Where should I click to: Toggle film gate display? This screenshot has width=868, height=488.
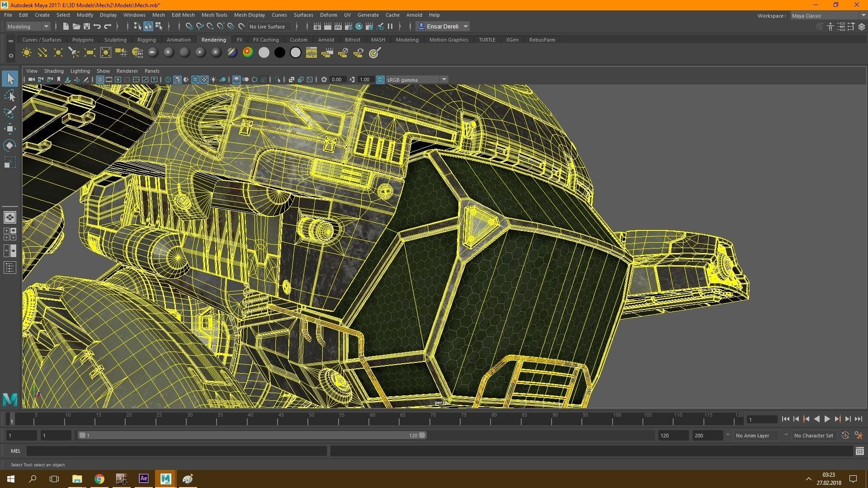tap(109, 80)
